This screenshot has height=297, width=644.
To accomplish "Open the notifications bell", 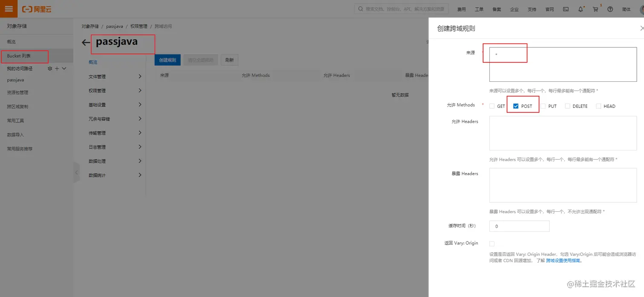I will click(581, 9).
